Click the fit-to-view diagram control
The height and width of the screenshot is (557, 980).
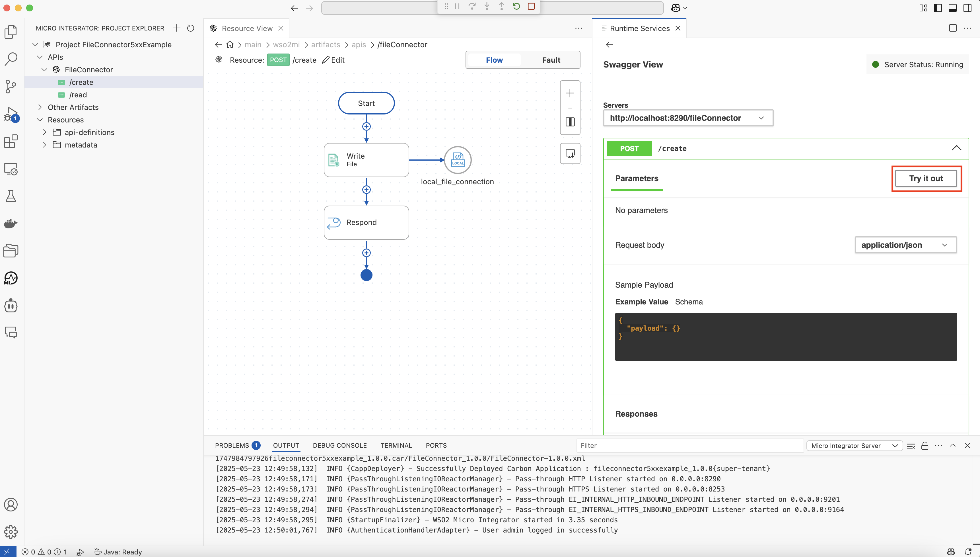[570, 122]
